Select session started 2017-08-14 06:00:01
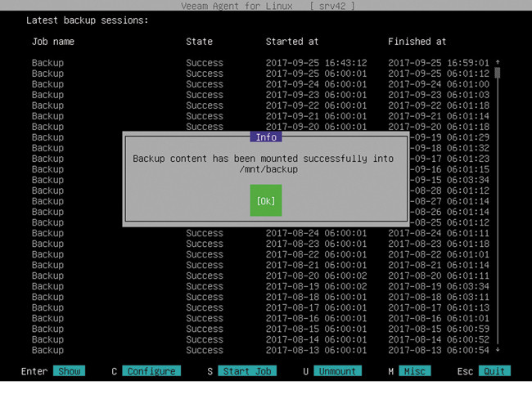This screenshot has height=399, width=532. [260, 339]
